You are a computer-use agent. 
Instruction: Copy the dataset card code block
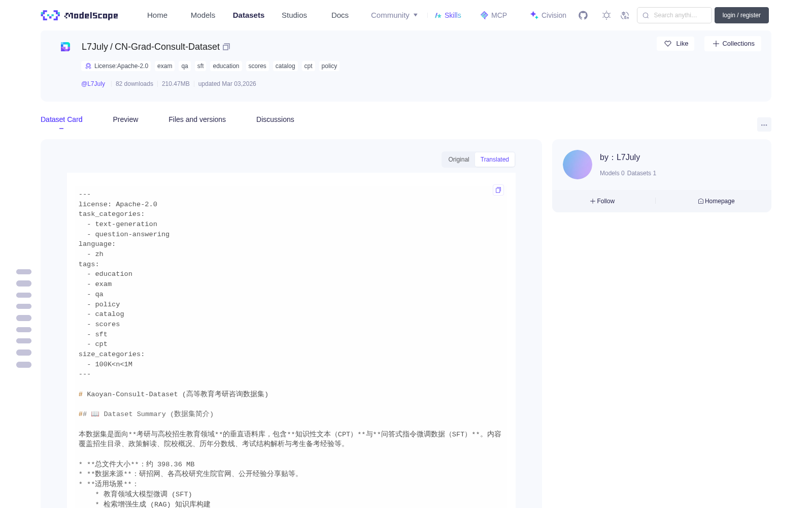[498, 190]
